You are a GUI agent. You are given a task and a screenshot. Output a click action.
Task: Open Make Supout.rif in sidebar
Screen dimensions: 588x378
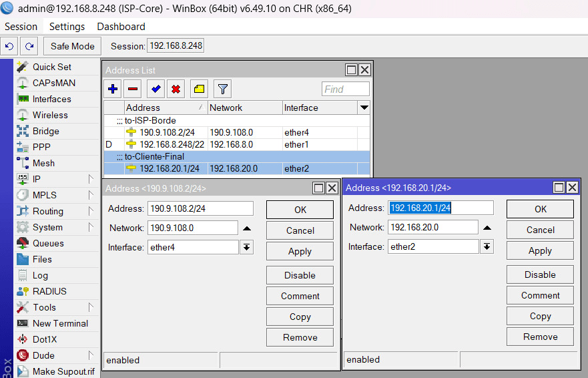pos(57,371)
